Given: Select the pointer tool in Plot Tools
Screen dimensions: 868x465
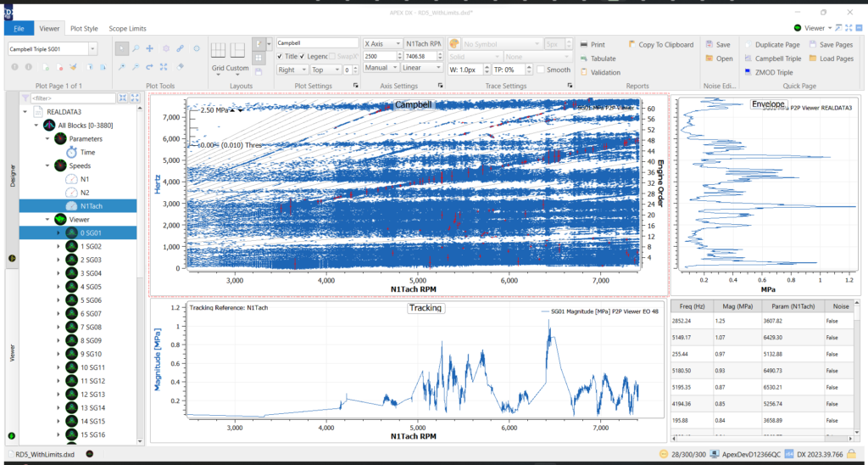Looking at the screenshot, I should tap(123, 48).
